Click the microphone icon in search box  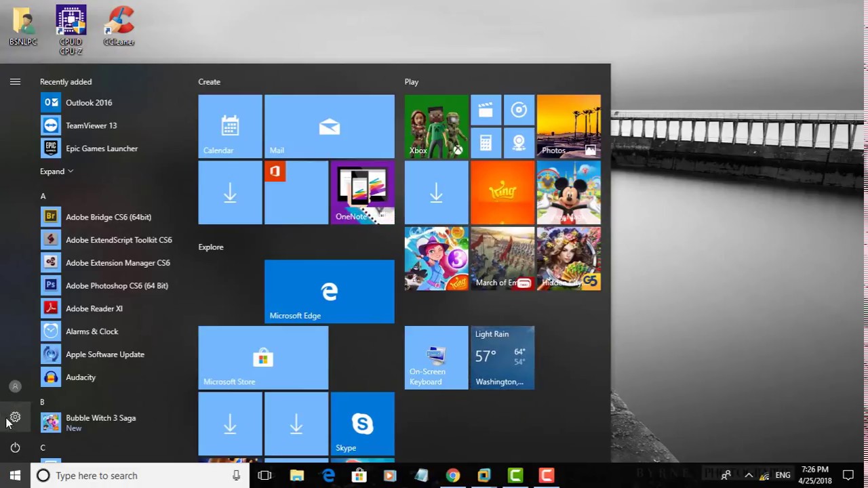[x=236, y=476]
